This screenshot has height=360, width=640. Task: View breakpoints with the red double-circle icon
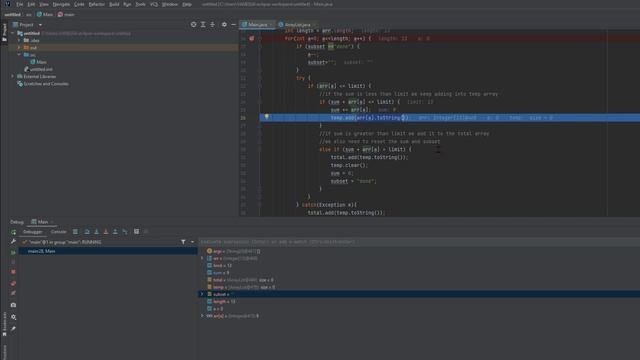[x=13, y=283]
